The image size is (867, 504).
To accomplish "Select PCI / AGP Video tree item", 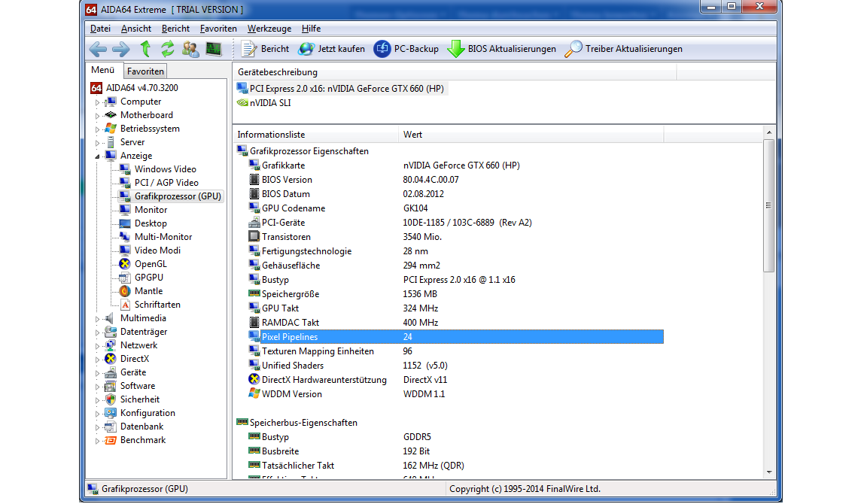I will [166, 183].
